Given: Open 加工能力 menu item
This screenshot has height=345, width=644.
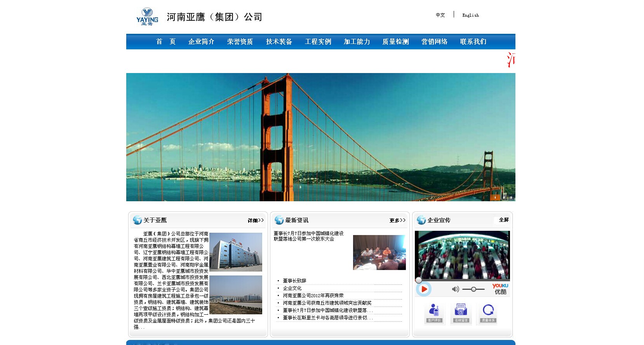Looking at the screenshot, I should pos(357,42).
